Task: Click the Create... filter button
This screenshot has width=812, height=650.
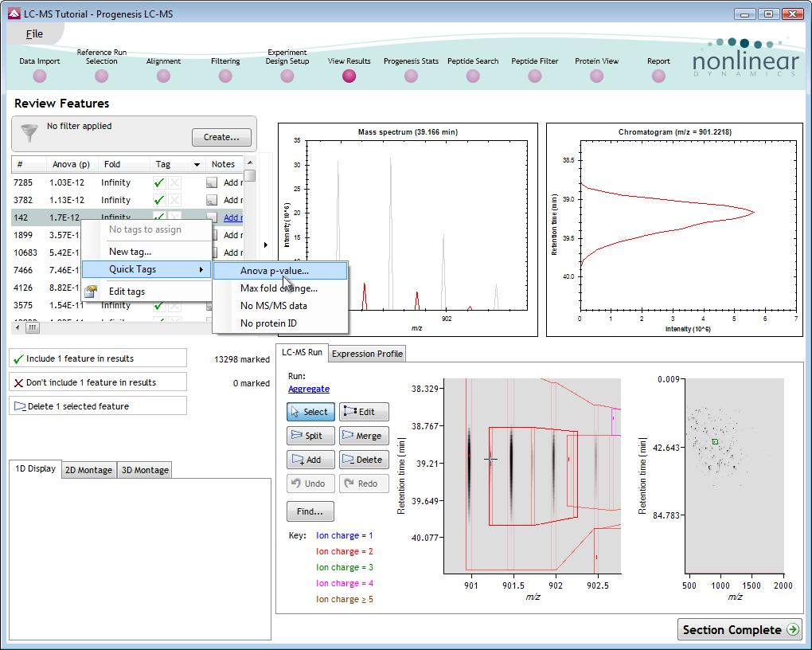Action: pos(221,137)
